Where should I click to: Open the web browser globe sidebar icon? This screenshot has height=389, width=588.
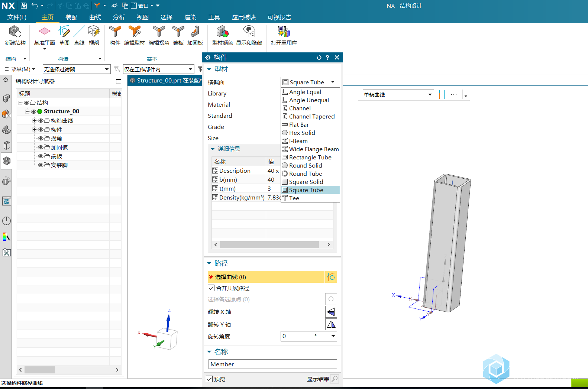pos(6,201)
